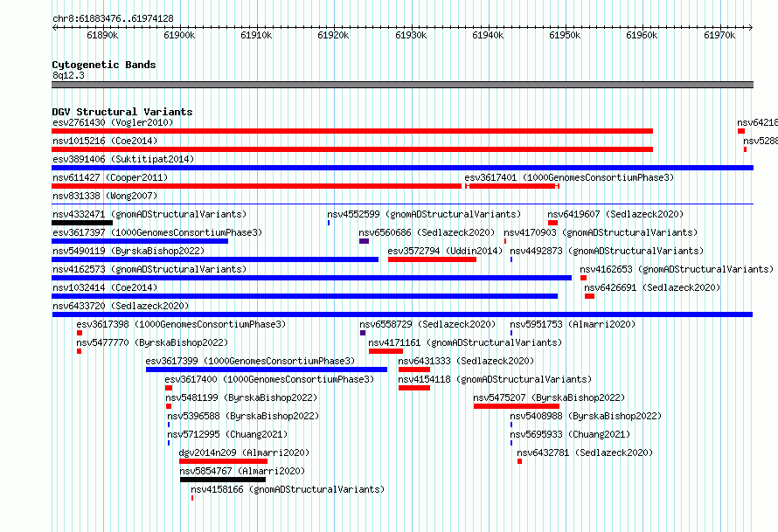This screenshot has width=778, height=532.
Task: Select nsv6558729 (Sedlazeck2020) label
Action: click(427, 324)
